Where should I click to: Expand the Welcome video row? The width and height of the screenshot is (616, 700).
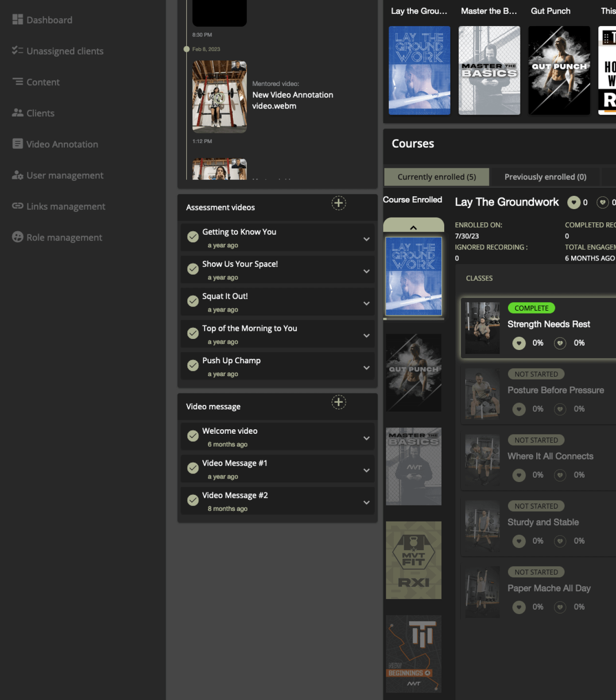click(366, 438)
